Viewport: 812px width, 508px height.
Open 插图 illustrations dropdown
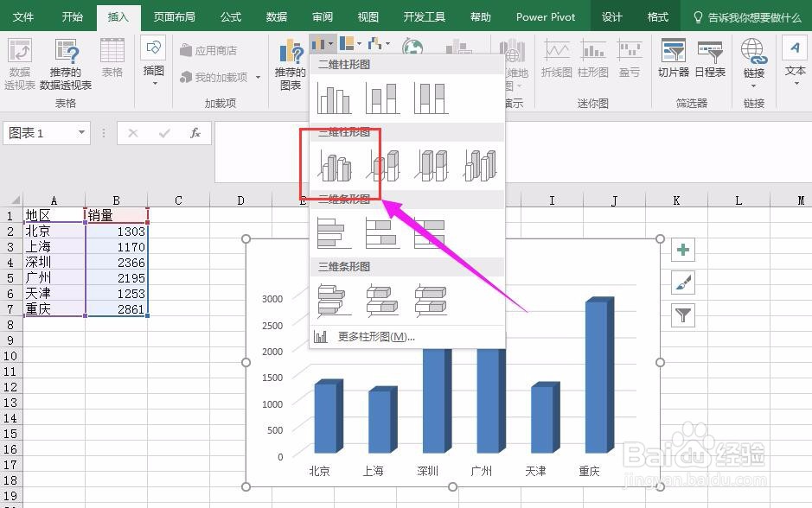click(x=154, y=61)
